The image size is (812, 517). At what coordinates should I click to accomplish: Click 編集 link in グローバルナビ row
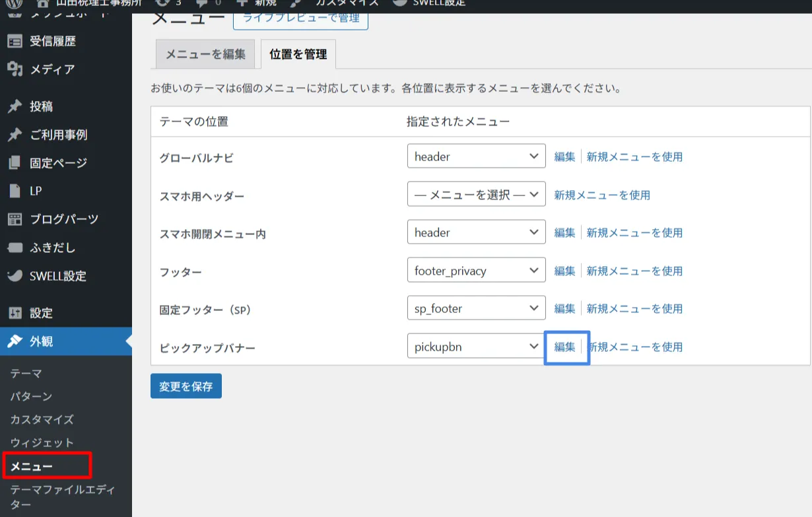[x=565, y=156]
